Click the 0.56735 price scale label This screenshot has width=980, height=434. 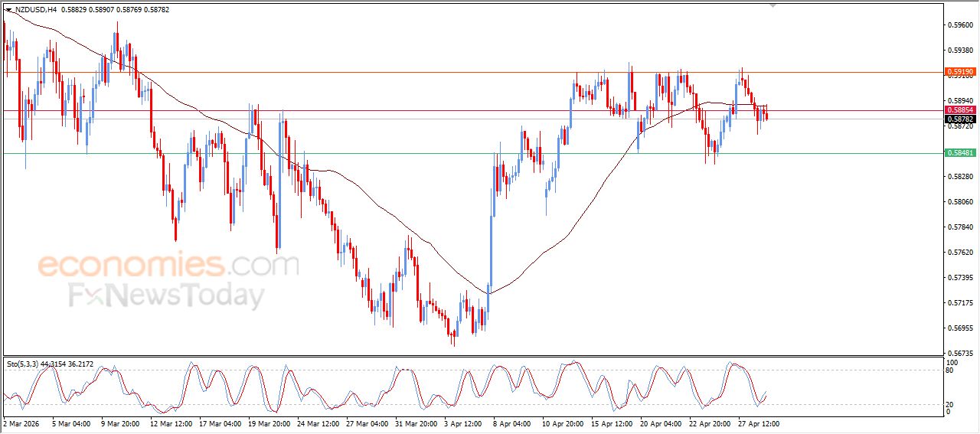point(959,354)
